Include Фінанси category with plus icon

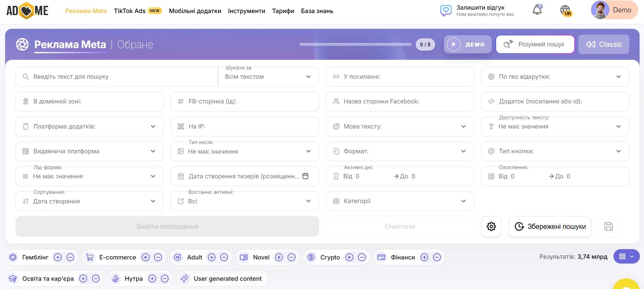click(425, 257)
